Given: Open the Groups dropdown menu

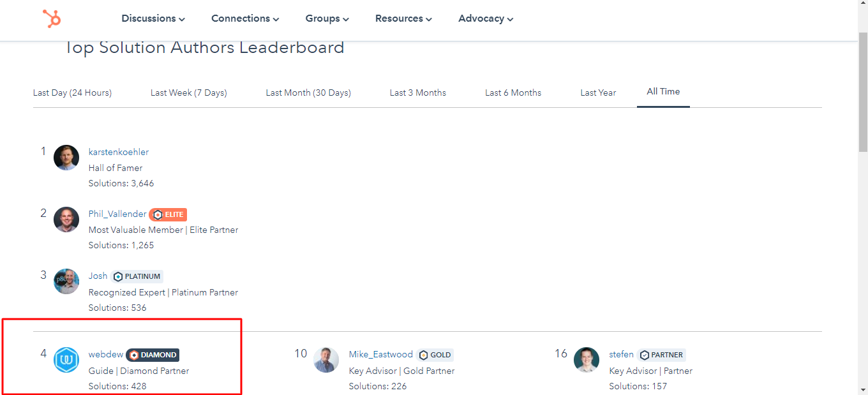Looking at the screenshot, I should [327, 19].
